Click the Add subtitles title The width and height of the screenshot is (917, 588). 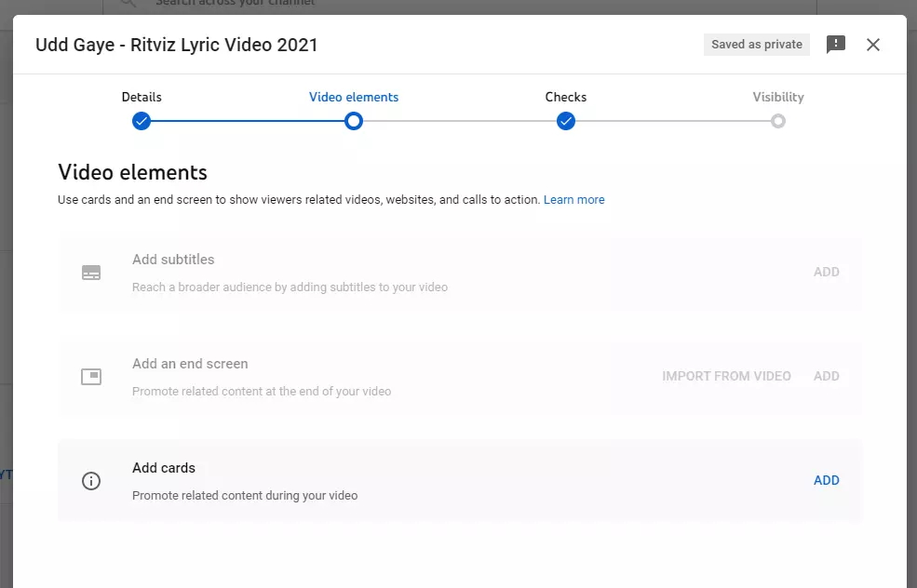click(173, 260)
